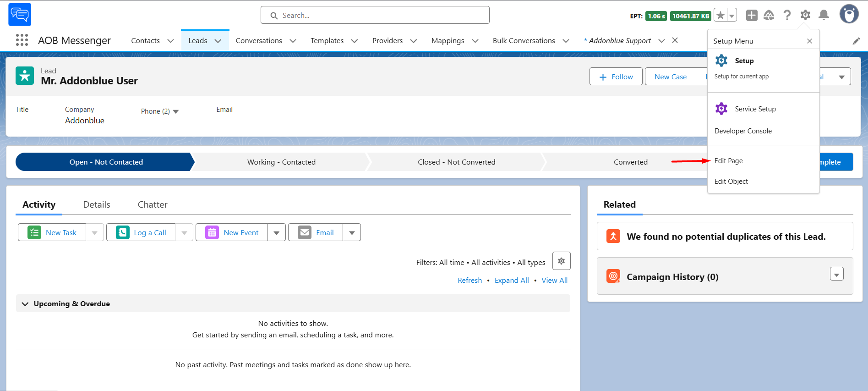Open more record actions dropdown

(842, 77)
